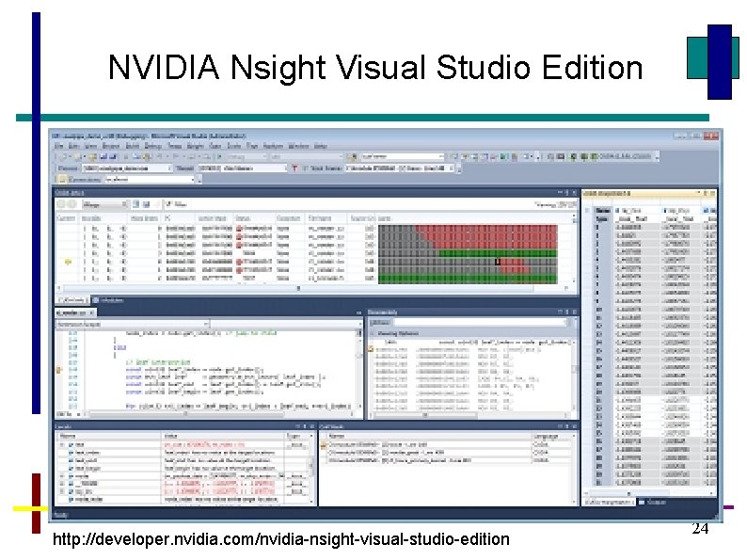
Task: Open the File menu in Visual Studio
Action: 58,146
